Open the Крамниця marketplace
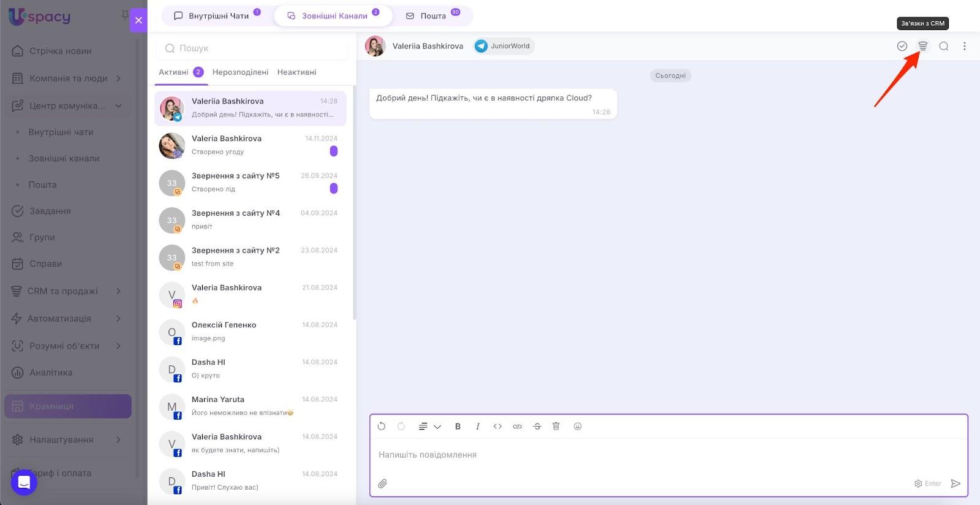Viewport: 980px width, 505px height. click(68, 406)
